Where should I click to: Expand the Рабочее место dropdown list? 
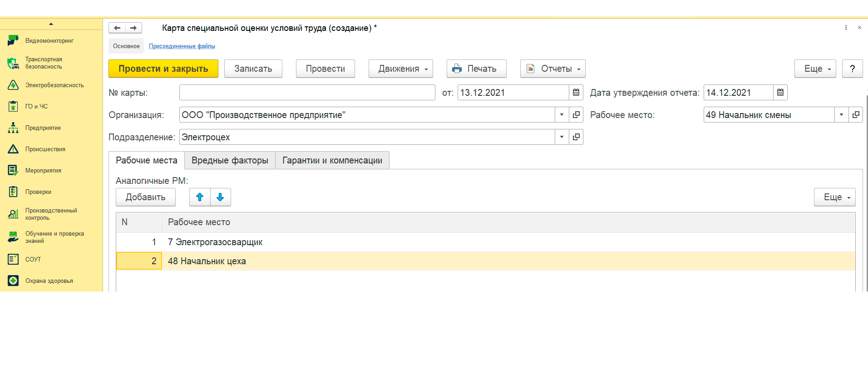[x=842, y=115]
